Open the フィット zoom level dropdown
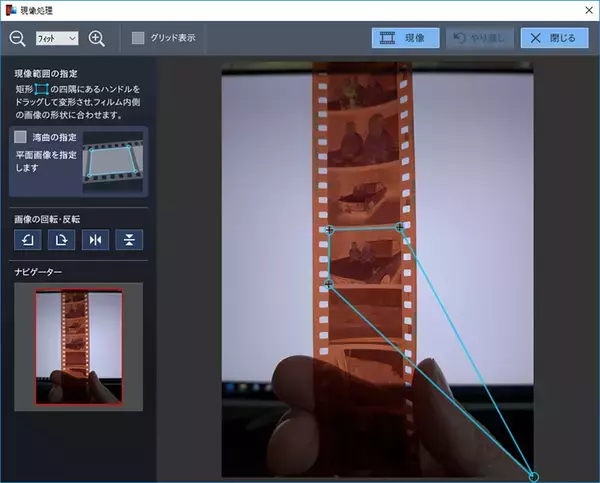600x483 pixels. pos(56,38)
